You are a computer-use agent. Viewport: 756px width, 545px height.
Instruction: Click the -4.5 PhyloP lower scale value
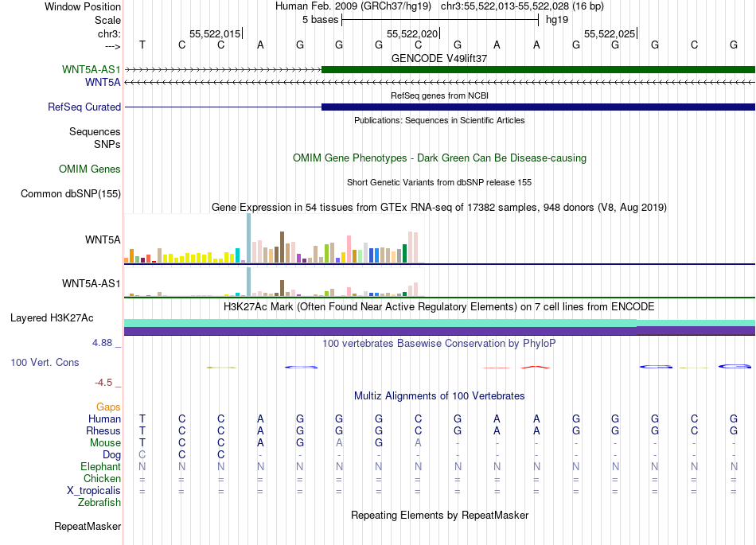(x=103, y=383)
